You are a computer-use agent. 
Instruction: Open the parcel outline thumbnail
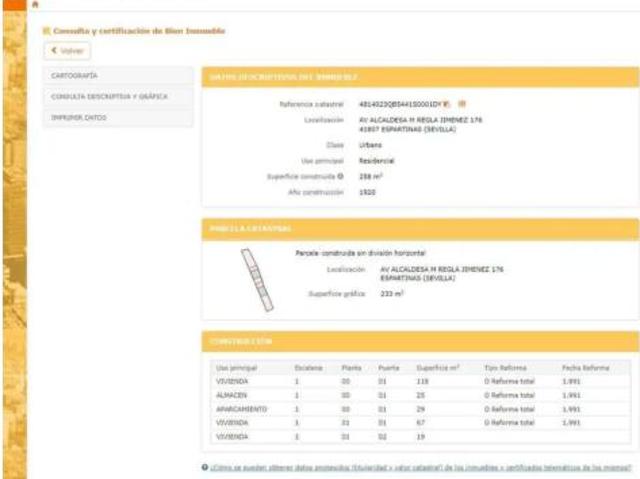[257, 280]
